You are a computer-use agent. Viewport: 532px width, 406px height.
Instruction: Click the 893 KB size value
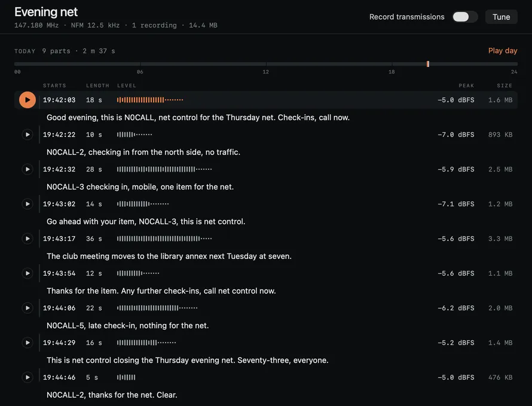pyautogui.click(x=500, y=135)
